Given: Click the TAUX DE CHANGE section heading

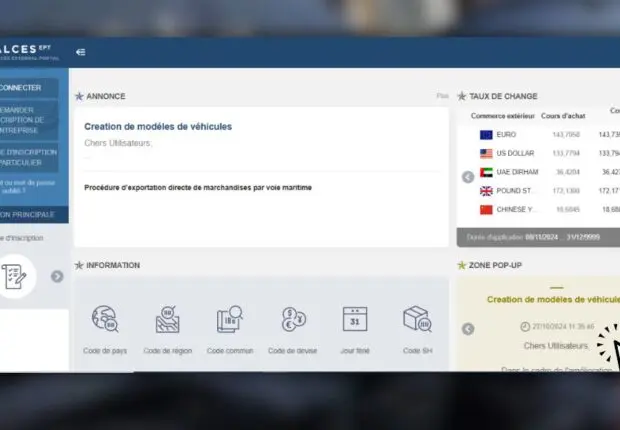Looking at the screenshot, I should pos(503,96).
